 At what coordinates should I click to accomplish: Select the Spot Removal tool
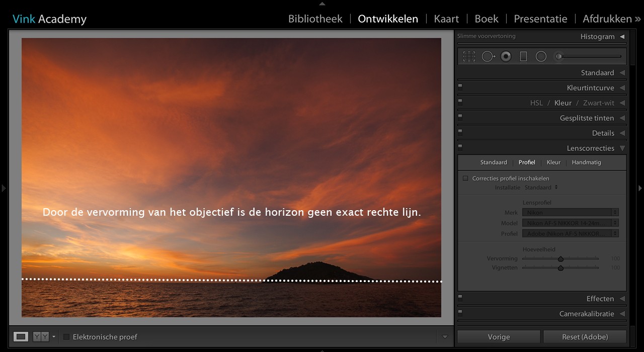[488, 56]
